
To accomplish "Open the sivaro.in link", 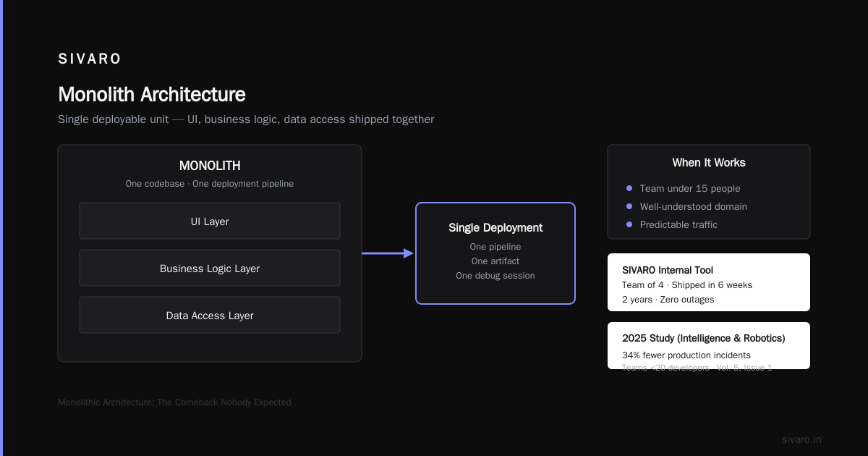I will click(x=801, y=439).
